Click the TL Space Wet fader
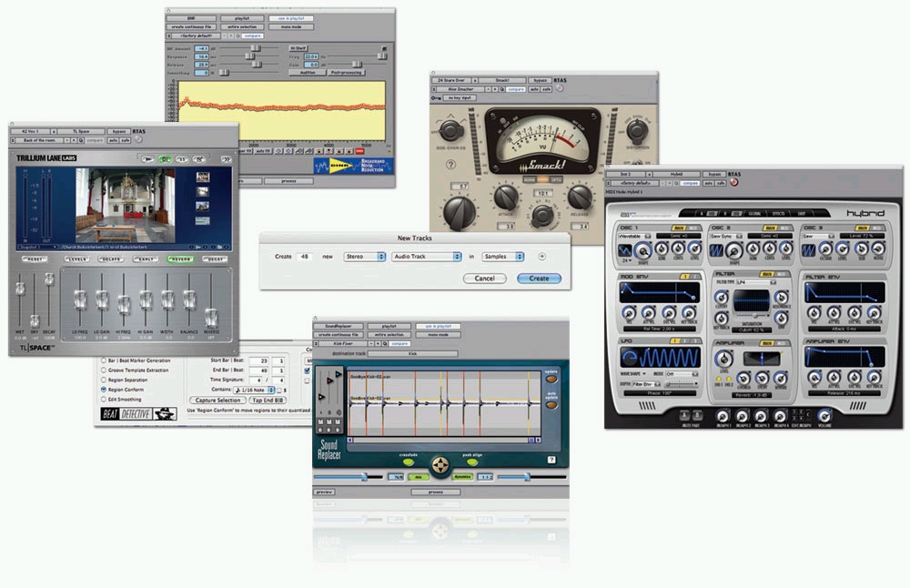 click(x=20, y=289)
